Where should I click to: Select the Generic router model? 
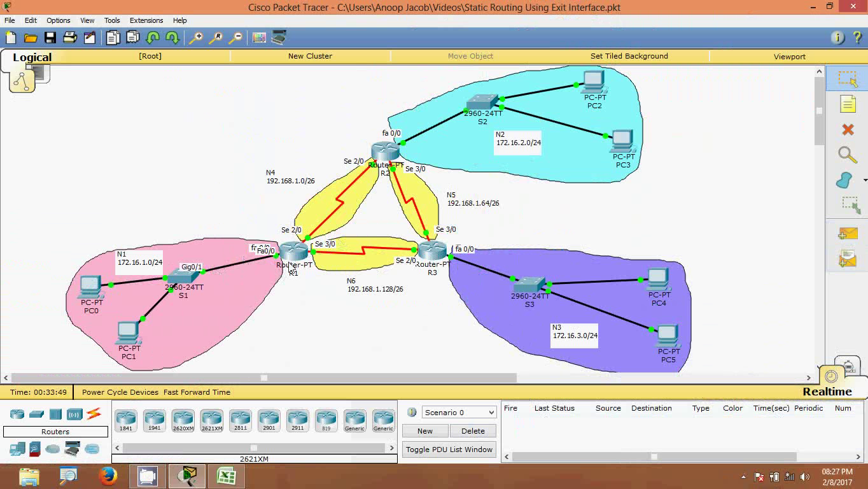(354, 420)
